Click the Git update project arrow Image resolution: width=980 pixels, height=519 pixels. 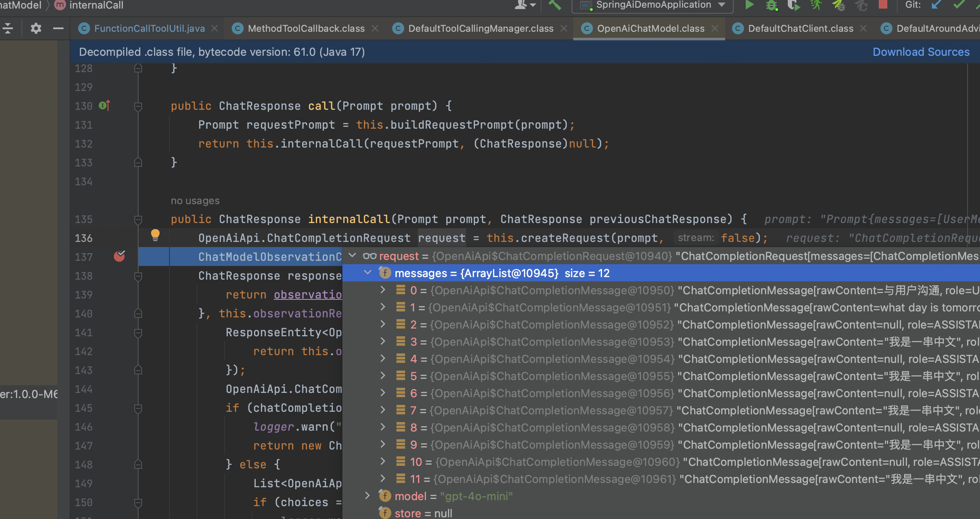[936, 5]
